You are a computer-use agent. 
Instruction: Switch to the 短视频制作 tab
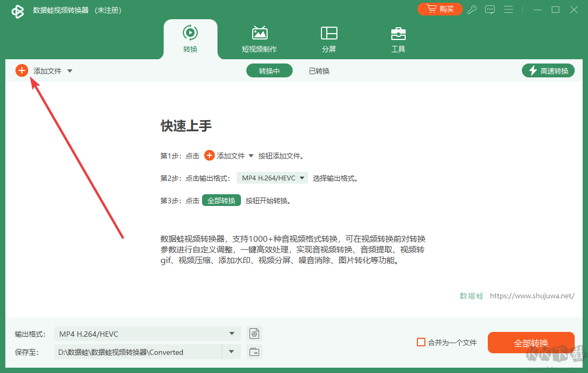tap(259, 38)
